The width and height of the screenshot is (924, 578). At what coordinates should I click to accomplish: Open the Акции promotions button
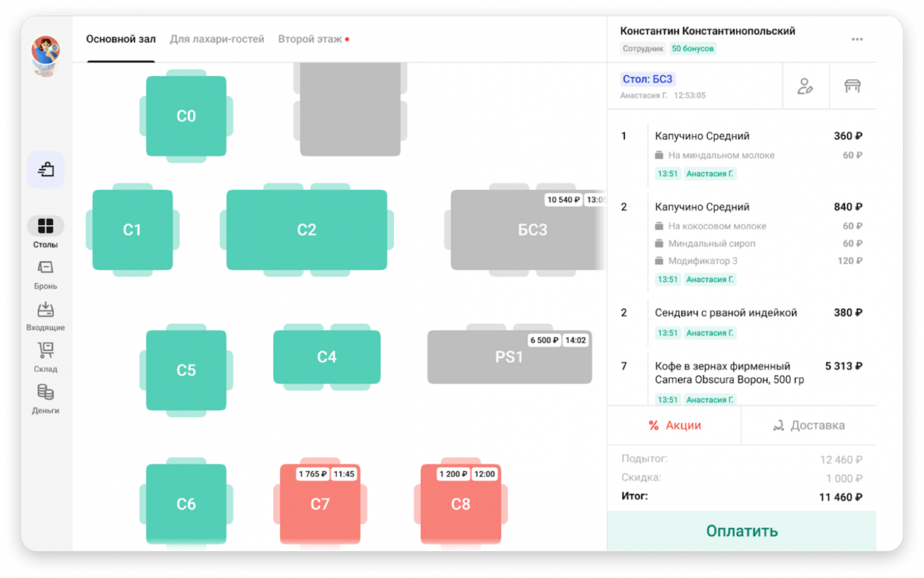click(674, 425)
